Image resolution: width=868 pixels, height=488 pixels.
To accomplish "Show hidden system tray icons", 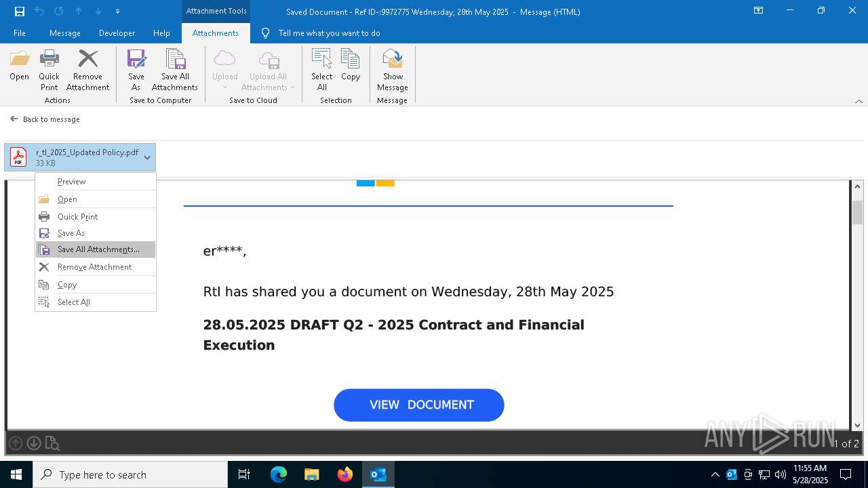I will (x=715, y=474).
